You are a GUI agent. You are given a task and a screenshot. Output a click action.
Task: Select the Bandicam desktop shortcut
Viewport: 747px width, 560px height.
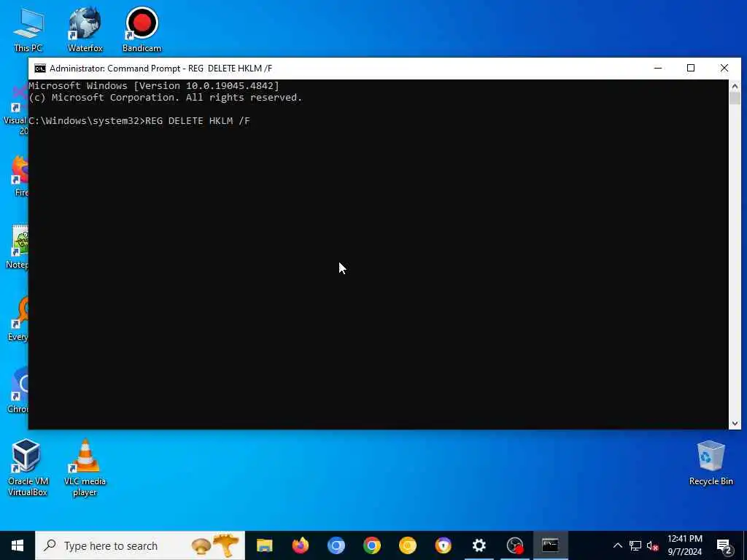(142, 29)
